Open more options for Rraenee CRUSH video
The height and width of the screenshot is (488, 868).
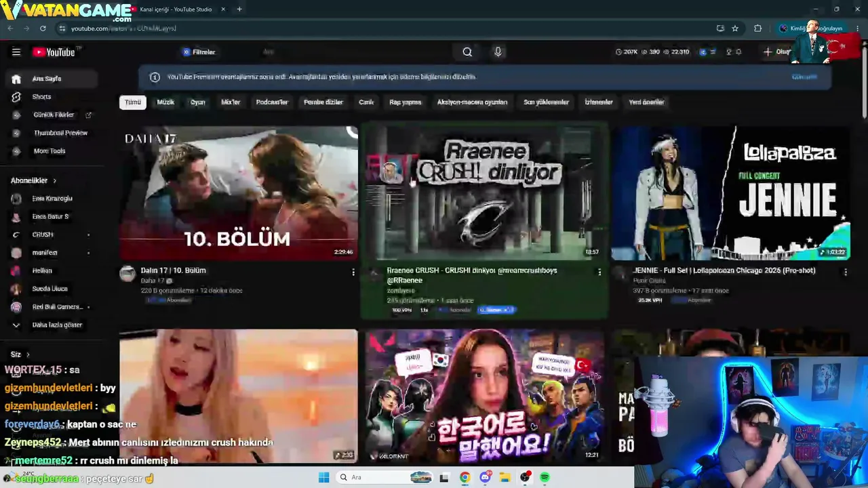(599, 272)
